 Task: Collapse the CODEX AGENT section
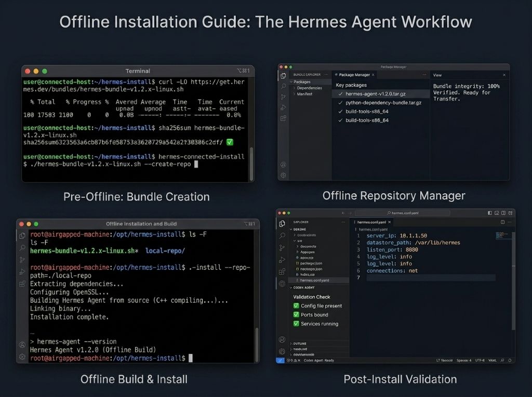pyautogui.click(x=291, y=288)
